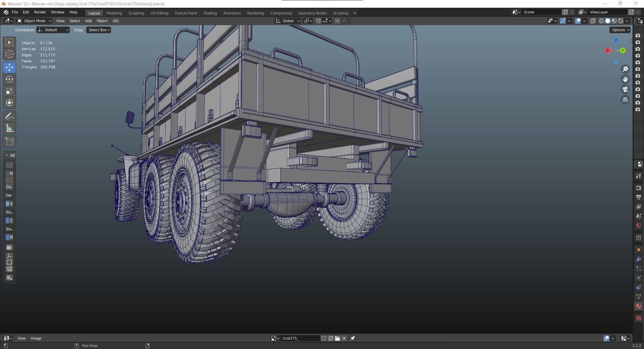
Task: Open the Modifier properties wrench tab
Action: tap(639, 259)
